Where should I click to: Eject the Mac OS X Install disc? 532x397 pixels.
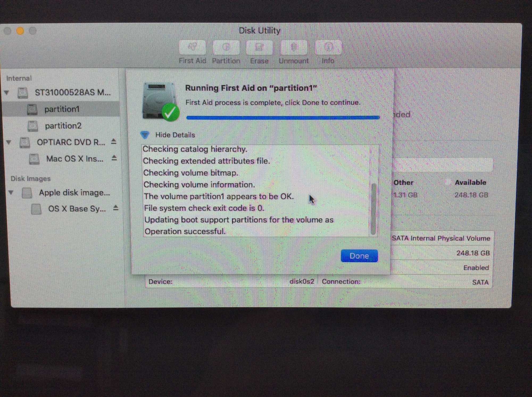tap(114, 158)
